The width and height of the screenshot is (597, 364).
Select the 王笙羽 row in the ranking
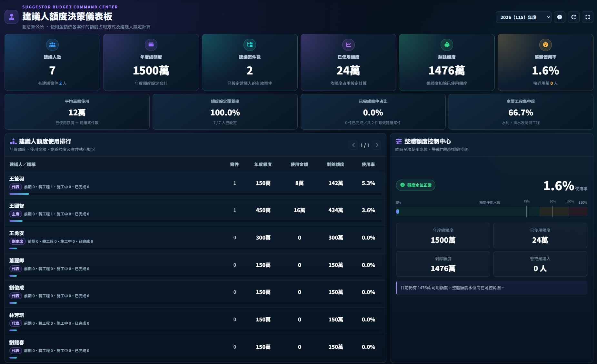(195, 185)
